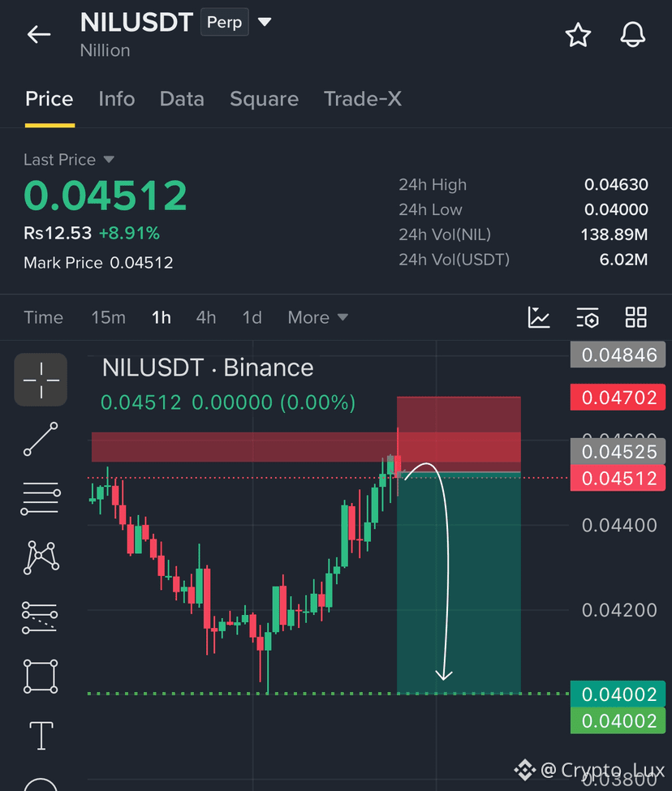Open the Trade-X tab
The width and height of the screenshot is (672, 791).
click(362, 99)
